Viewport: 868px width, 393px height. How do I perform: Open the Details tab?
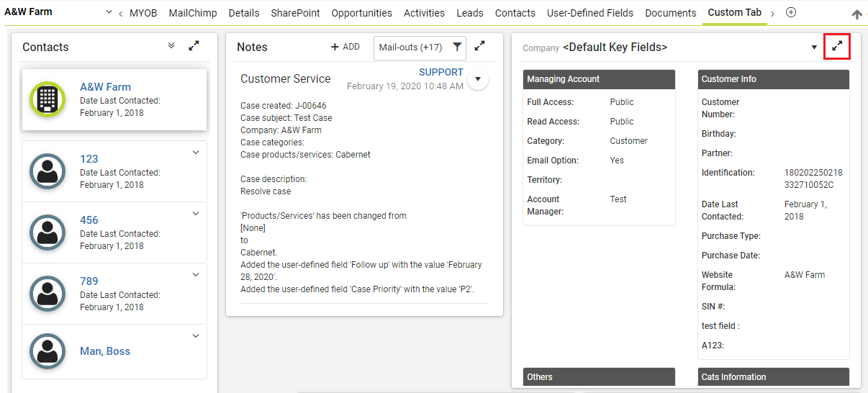point(244,13)
